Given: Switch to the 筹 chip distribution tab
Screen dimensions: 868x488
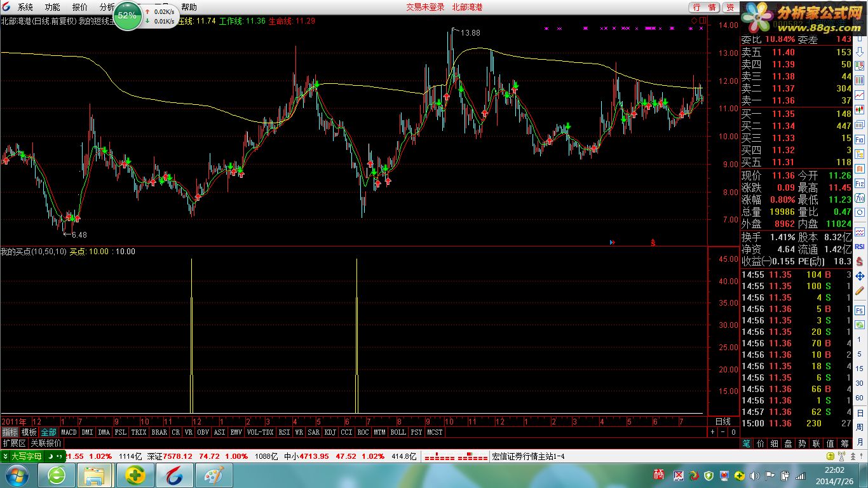Looking at the screenshot, I should tap(844, 443).
